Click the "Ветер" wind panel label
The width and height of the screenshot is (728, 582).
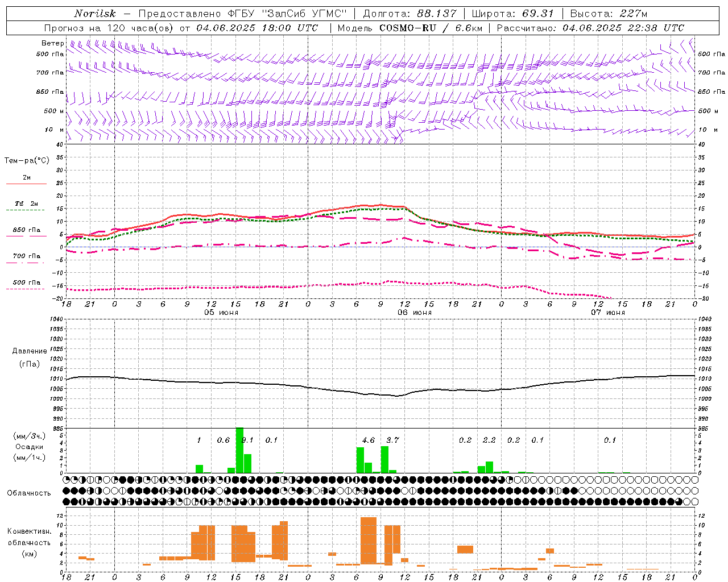[x=52, y=43]
